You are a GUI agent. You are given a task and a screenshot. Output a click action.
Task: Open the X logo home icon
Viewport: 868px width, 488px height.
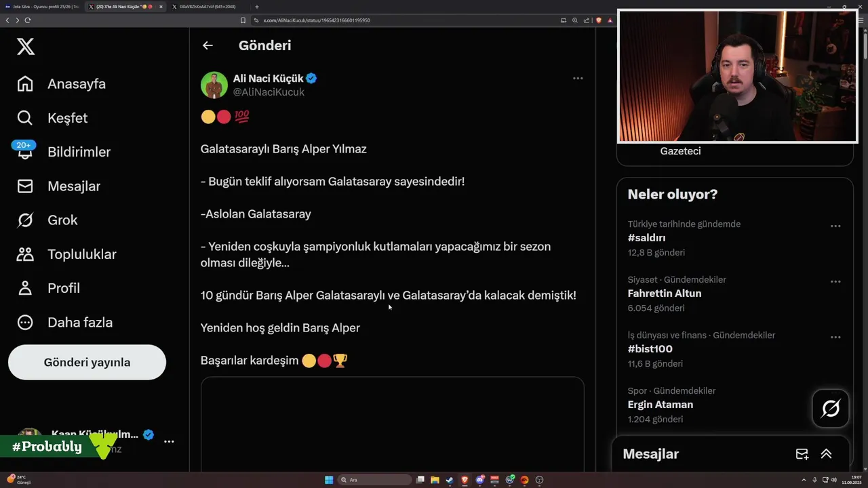tap(25, 46)
